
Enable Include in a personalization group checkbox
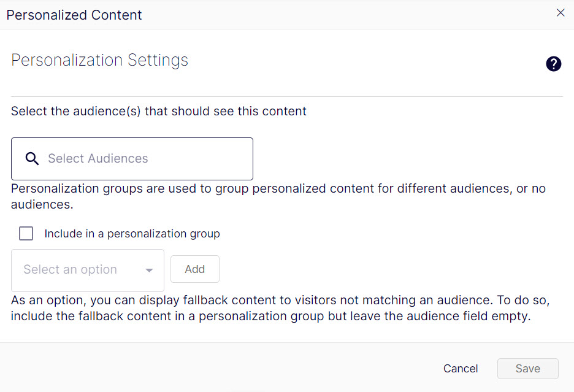point(26,233)
